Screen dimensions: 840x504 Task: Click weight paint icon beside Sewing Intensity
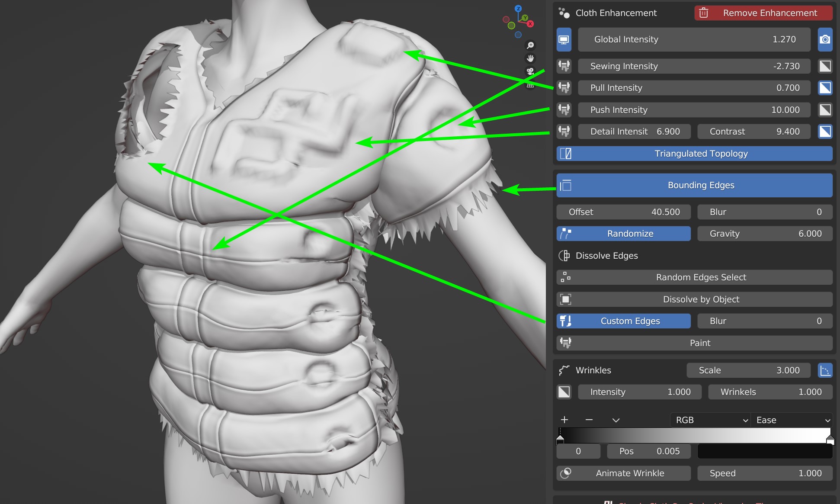tap(564, 66)
